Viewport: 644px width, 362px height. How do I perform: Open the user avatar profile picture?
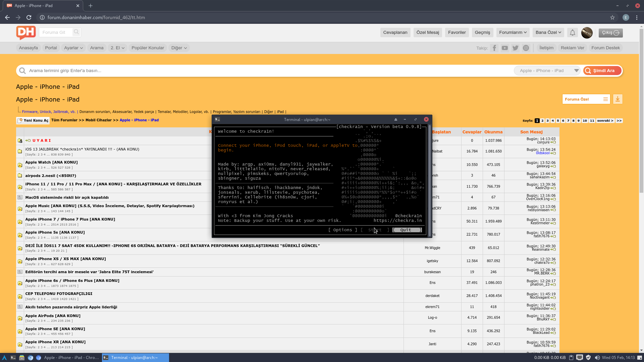(x=587, y=33)
